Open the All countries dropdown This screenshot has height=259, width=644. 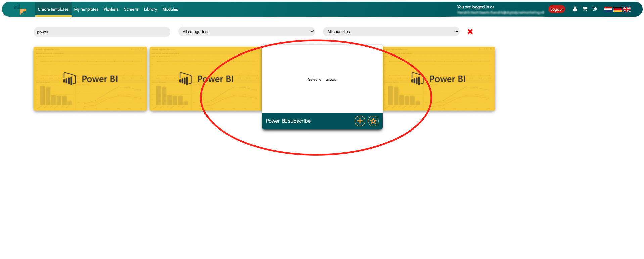391,32
